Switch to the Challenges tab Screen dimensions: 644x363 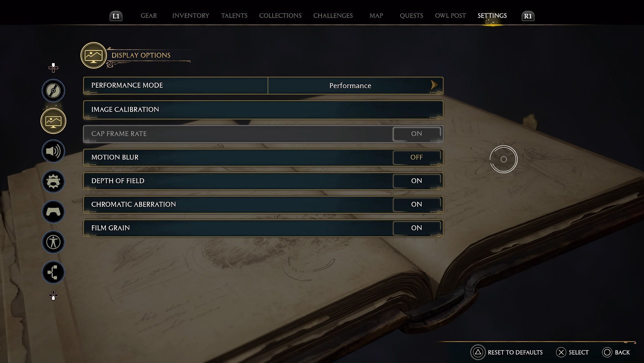click(x=333, y=15)
